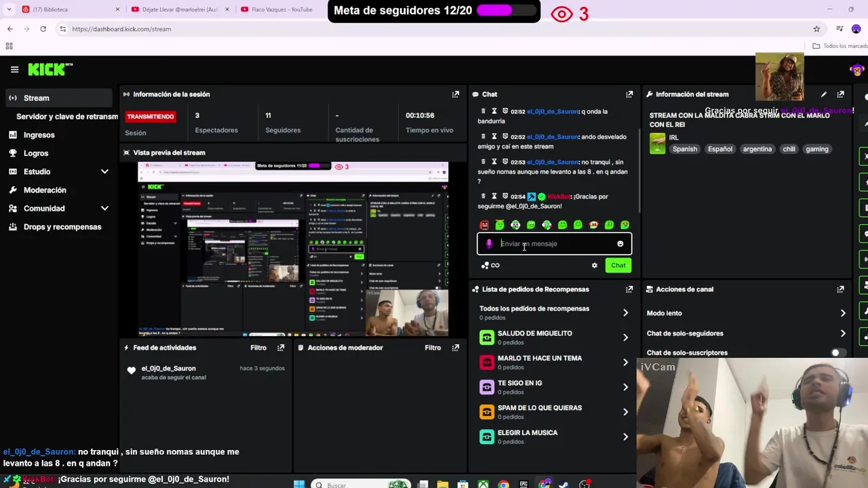
Task: Click the heart icon in activity feed
Action: [x=132, y=371]
